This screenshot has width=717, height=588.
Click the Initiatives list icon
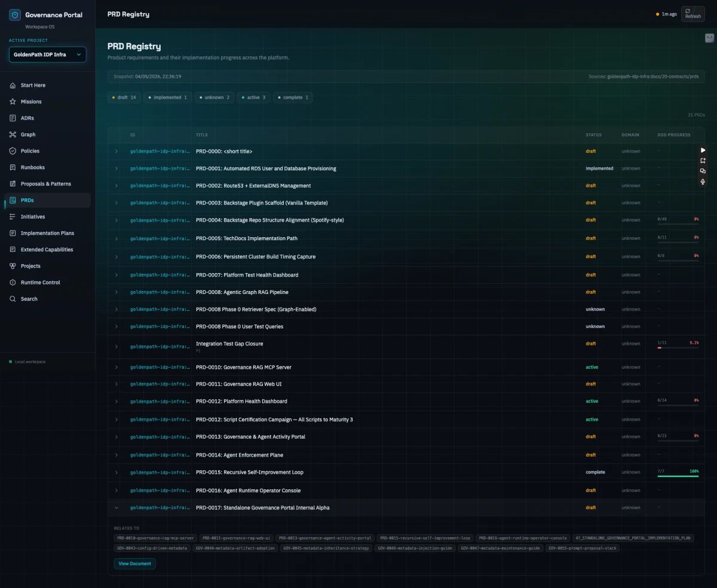tap(13, 217)
